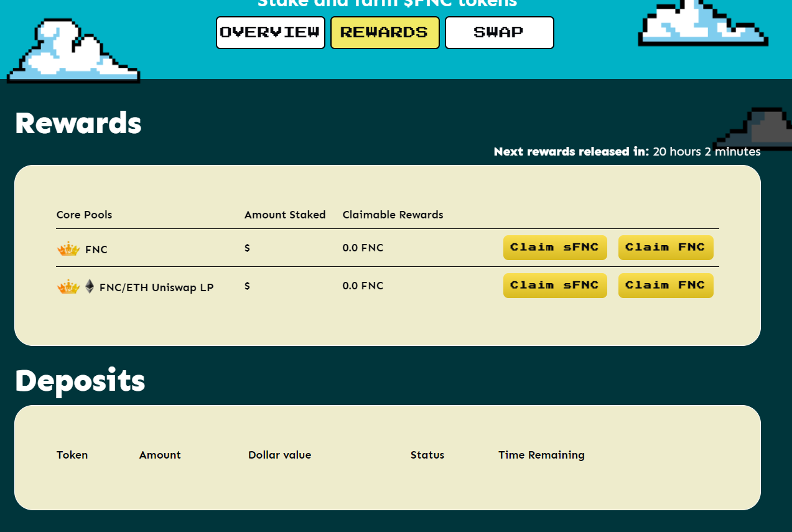Claim FNC for the FNC pool
The height and width of the screenshot is (532, 792).
pyautogui.click(x=665, y=248)
